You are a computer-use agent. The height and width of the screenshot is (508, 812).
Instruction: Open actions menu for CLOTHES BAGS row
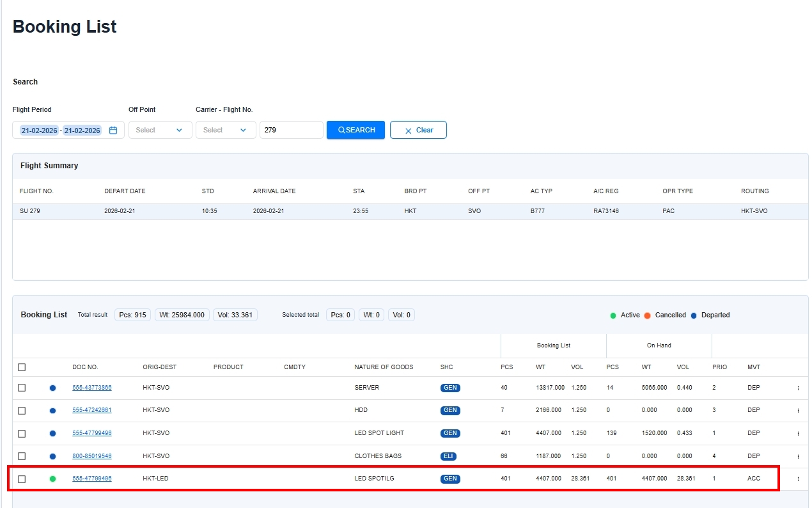pyautogui.click(x=798, y=456)
